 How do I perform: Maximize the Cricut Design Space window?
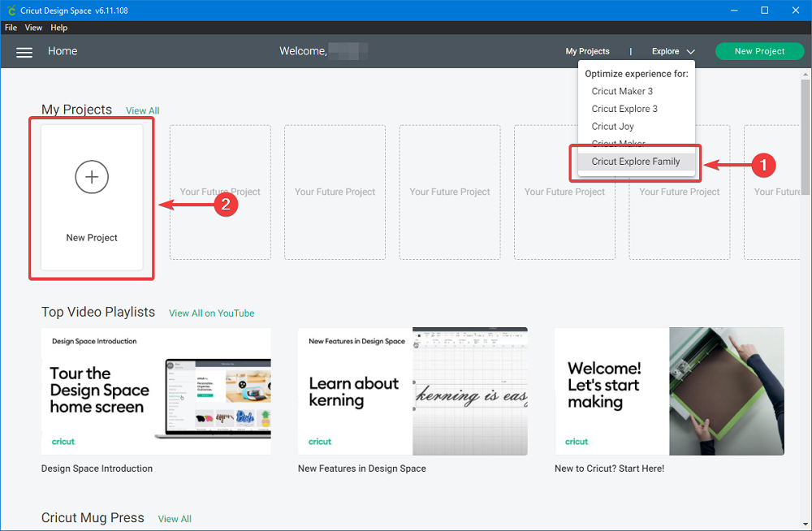click(764, 11)
